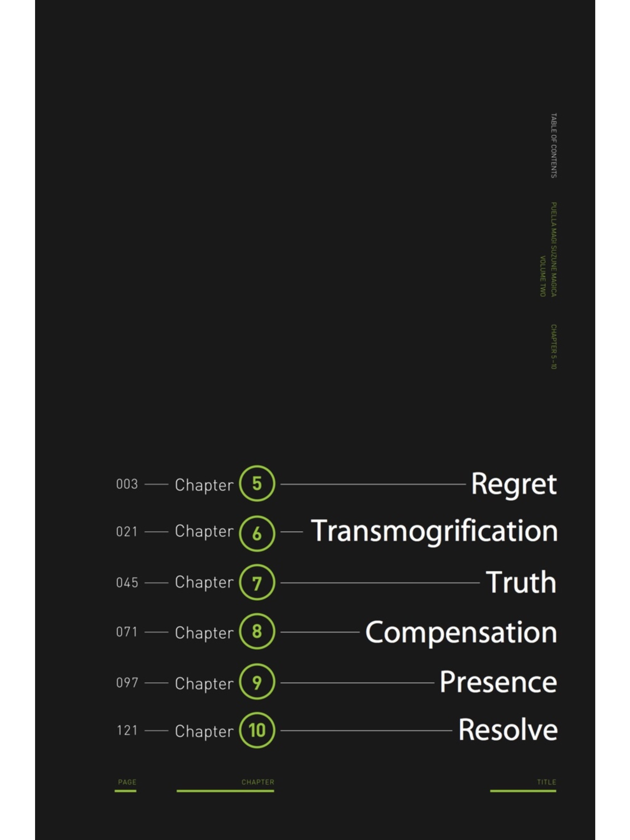Tap the circled number 10 icon
Viewport: 630px width, 840px height.
pyautogui.click(x=257, y=730)
